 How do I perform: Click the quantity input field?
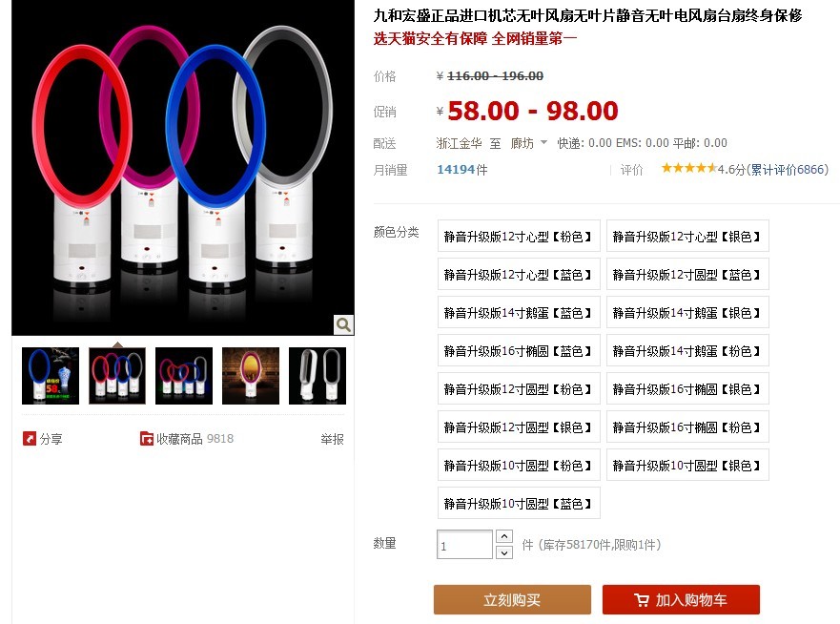click(464, 545)
